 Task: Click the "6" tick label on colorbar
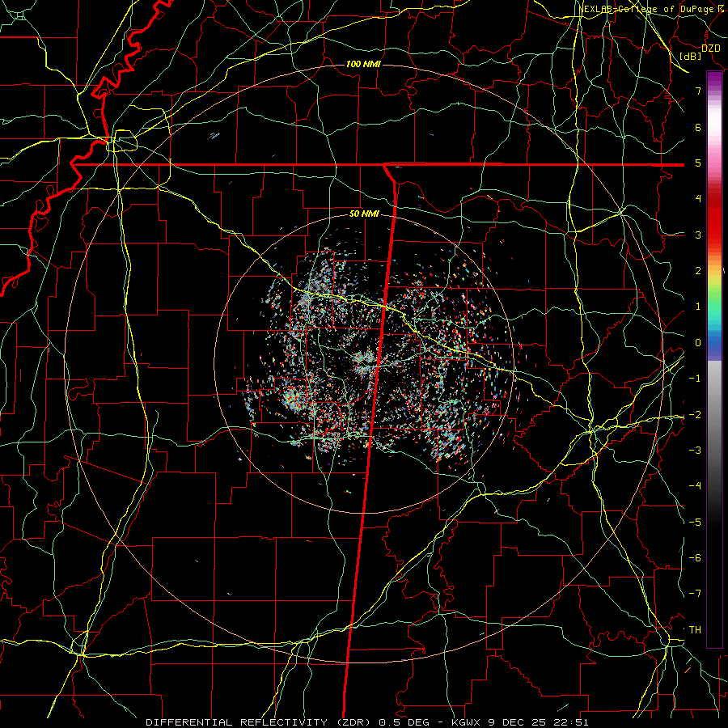[x=698, y=127]
